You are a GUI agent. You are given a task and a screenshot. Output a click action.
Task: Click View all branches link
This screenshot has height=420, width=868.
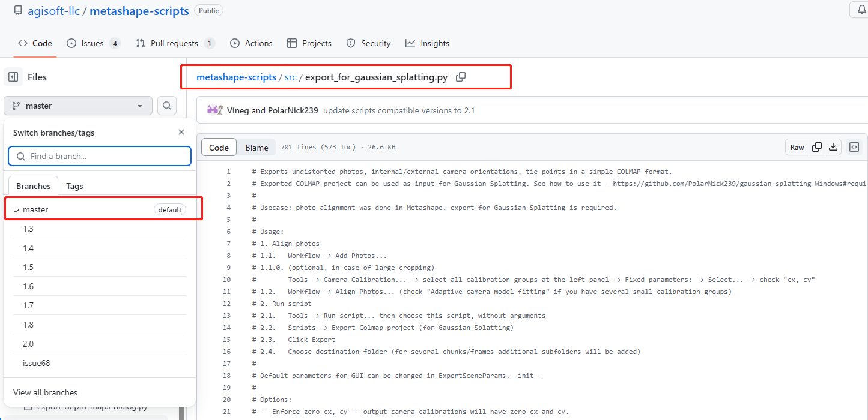pyautogui.click(x=45, y=392)
